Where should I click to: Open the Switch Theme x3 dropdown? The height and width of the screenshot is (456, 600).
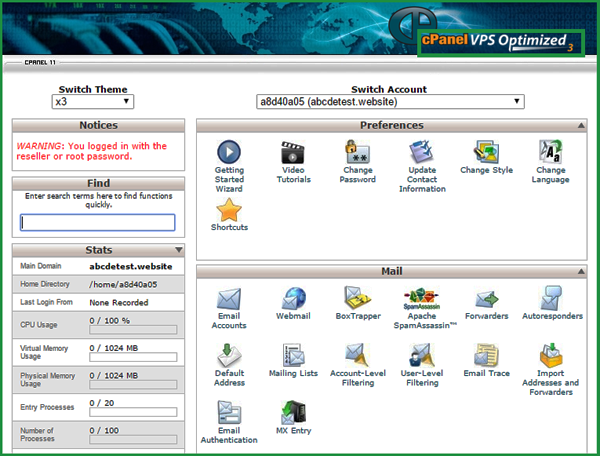[93, 102]
